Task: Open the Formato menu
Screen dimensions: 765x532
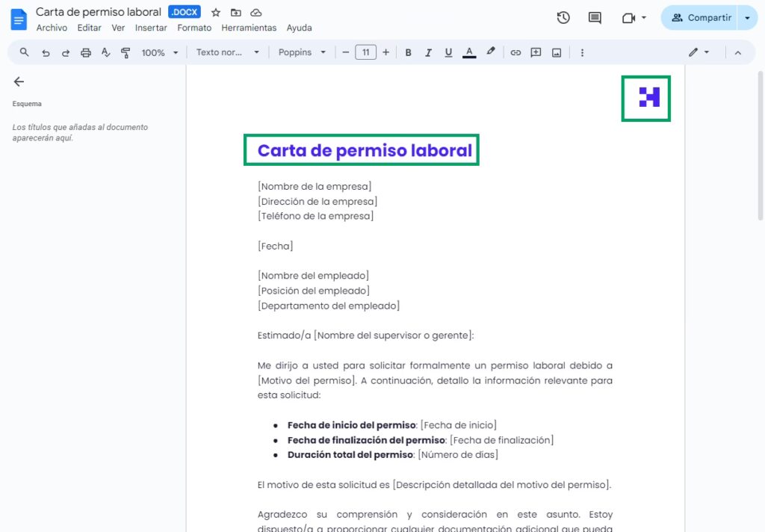Action: [194, 28]
